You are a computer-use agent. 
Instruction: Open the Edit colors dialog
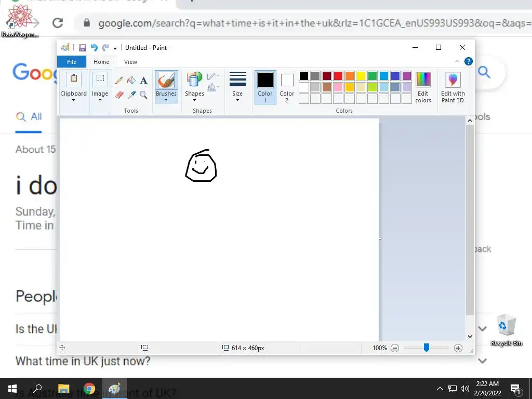423,87
